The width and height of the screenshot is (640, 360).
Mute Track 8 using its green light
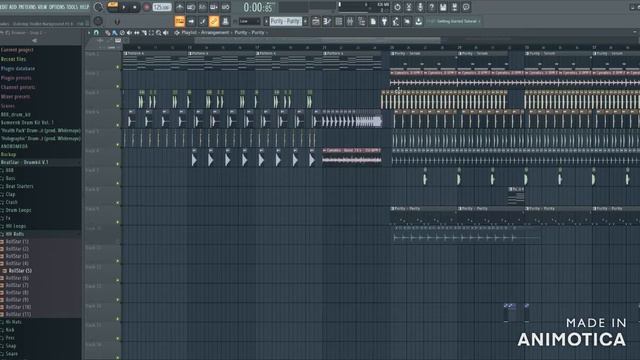(118, 202)
